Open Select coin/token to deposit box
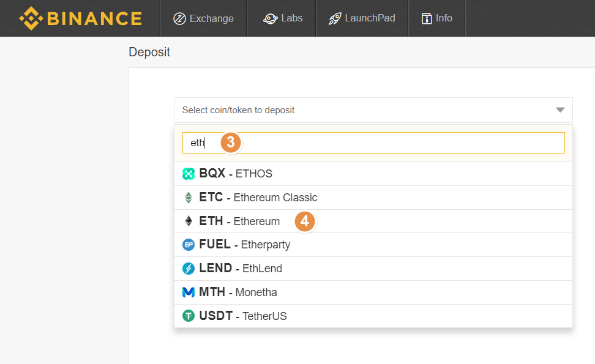The image size is (595, 364). 373,110
